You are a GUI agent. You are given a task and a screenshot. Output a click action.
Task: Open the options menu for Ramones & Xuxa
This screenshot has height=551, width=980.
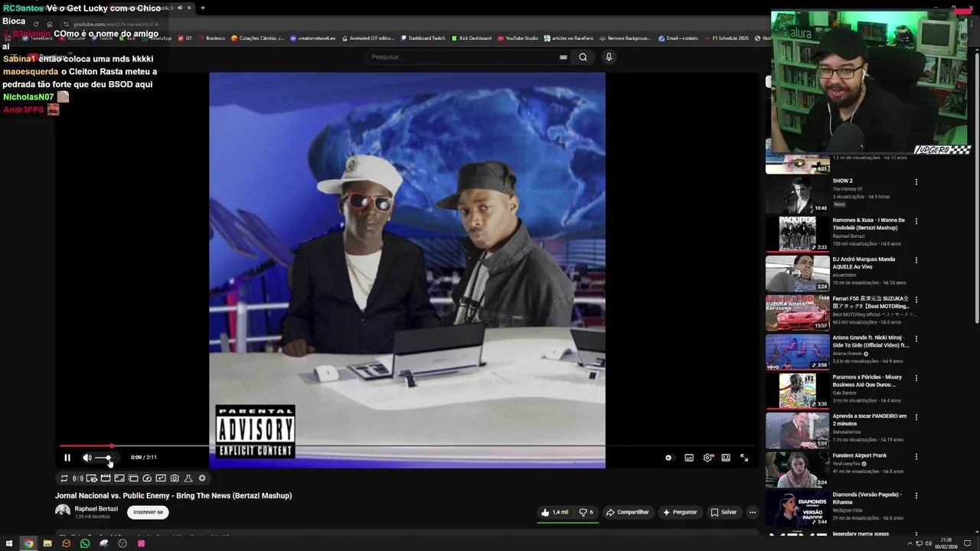point(916,221)
